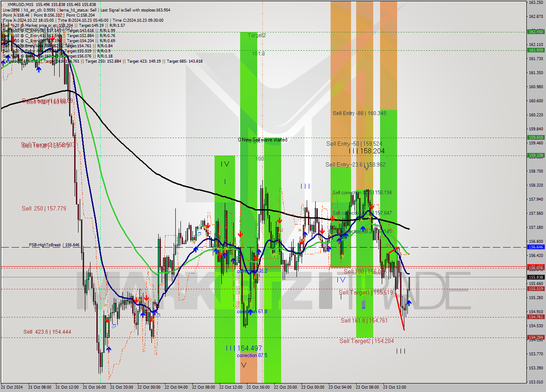The width and height of the screenshot is (546, 392).
Task: Click the green 159.109 price tag
Action: 535,155
